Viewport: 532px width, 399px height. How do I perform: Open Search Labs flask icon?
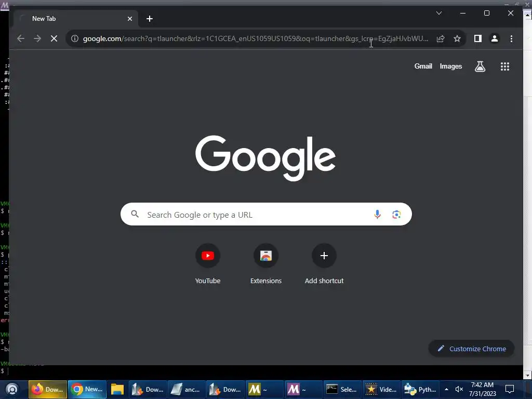point(480,66)
